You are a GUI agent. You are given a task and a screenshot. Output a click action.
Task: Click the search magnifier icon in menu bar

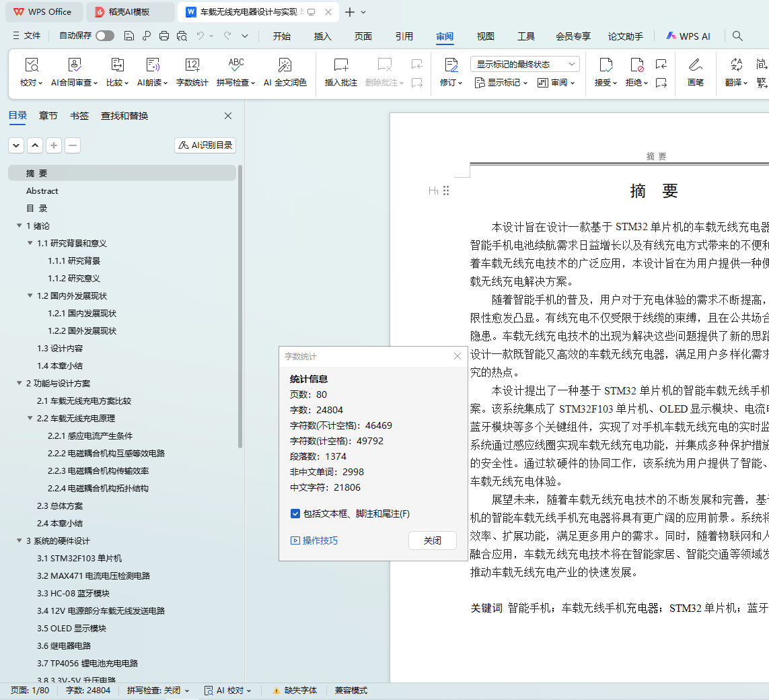pyautogui.click(x=737, y=36)
